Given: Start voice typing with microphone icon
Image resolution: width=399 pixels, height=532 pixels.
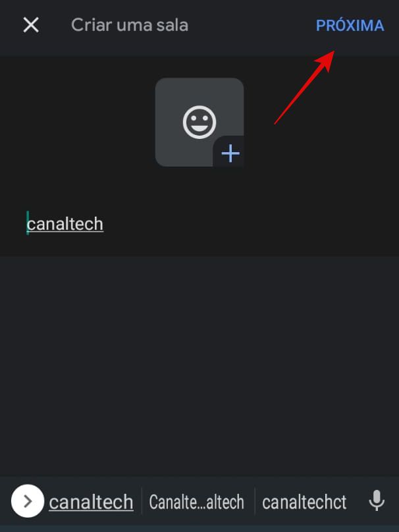Looking at the screenshot, I should [377, 500].
